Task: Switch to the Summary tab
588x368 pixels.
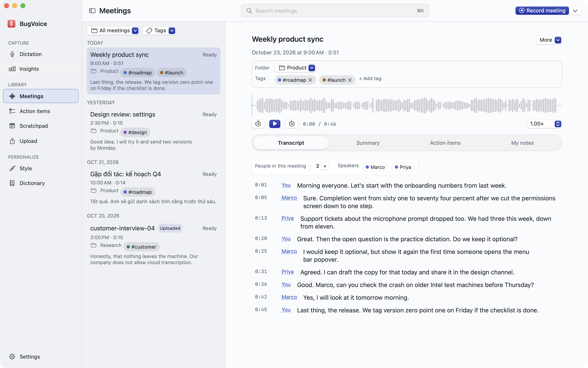Action: (x=368, y=143)
